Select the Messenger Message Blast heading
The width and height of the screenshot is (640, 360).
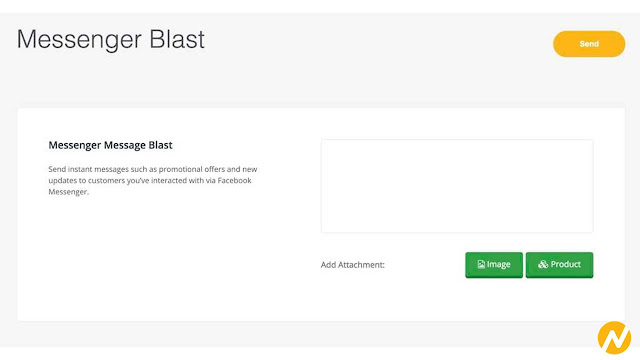click(111, 145)
